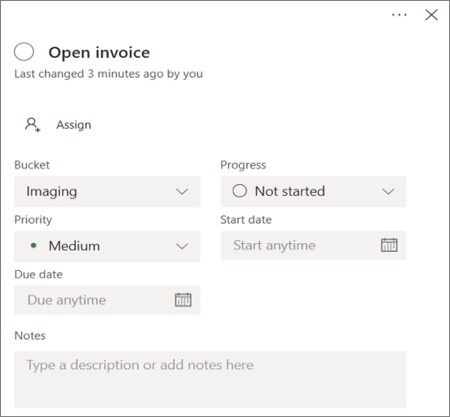
Task: Click the Assign person icon
Action: [x=32, y=125]
